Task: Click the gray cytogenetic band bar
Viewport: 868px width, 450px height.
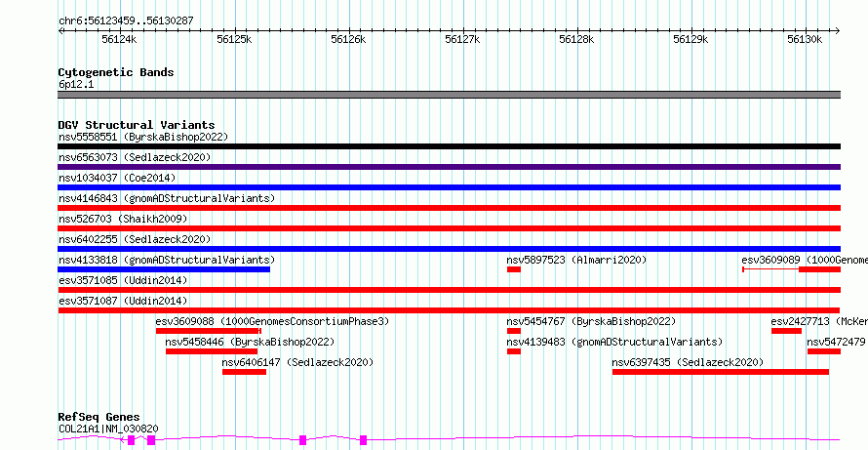Action: pyautogui.click(x=449, y=95)
